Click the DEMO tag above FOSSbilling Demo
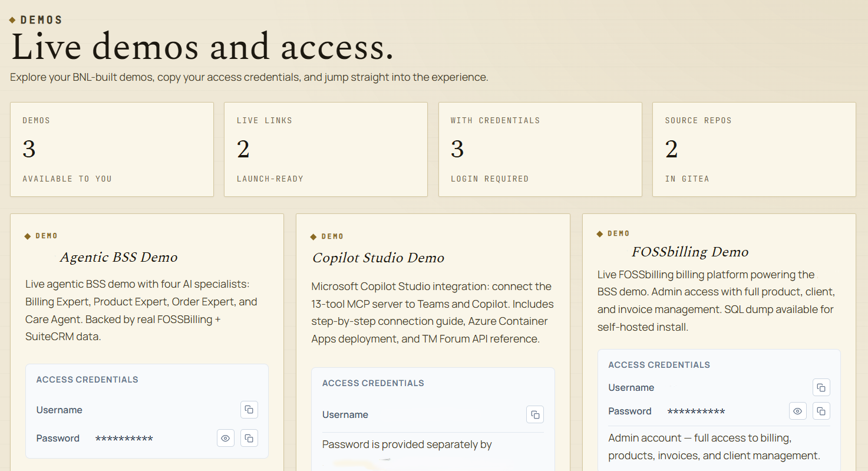Image resolution: width=868 pixels, height=471 pixels. [x=619, y=233]
